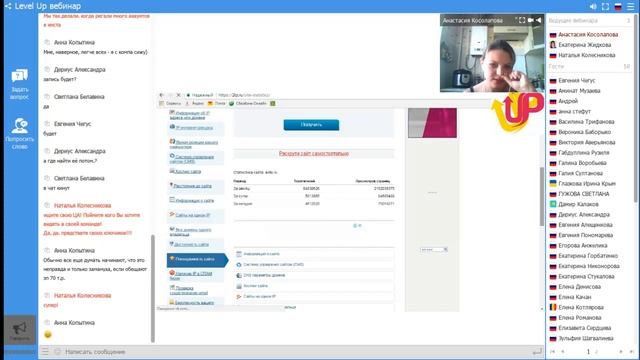This screenshot has height=360, width=640.
Task: Click the Написать сообщение input field
Action: [296, 351]
